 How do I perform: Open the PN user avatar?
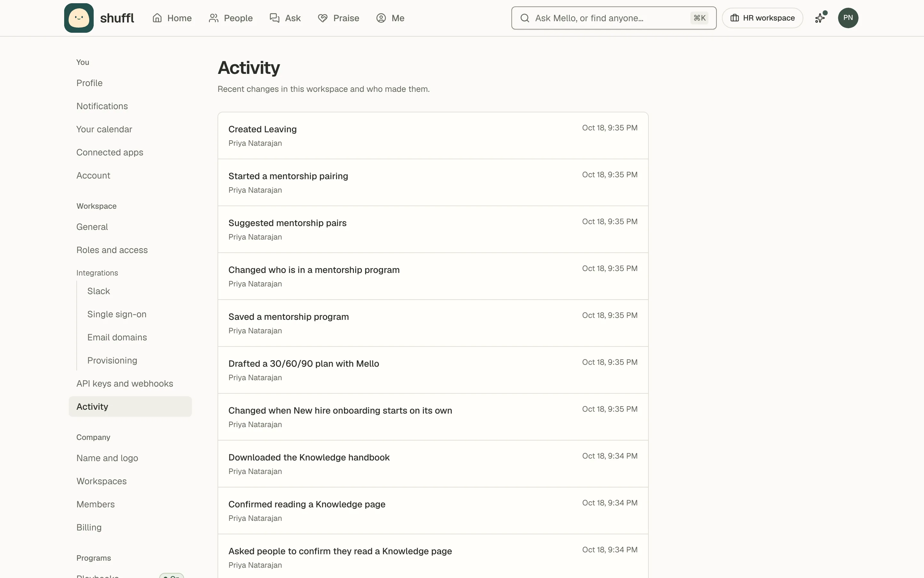coord(848,18)
